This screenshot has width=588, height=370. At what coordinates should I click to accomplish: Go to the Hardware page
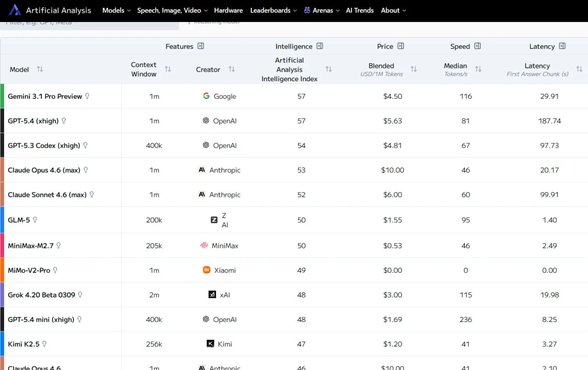click(x=228, y=10)
